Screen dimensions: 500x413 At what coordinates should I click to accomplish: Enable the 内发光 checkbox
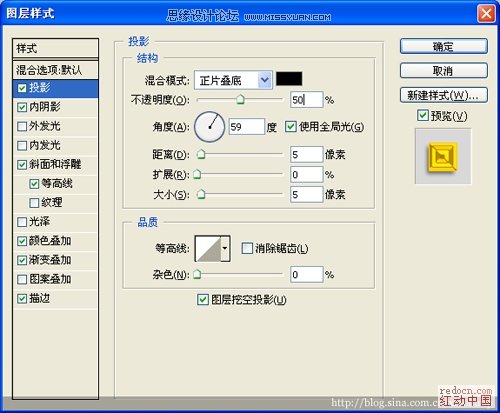(22, 145)
